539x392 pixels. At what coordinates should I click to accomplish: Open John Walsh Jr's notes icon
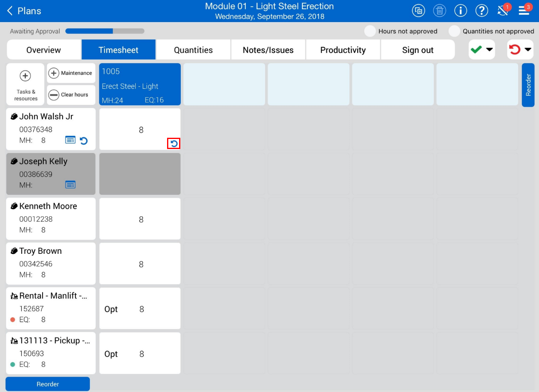coord(70,140)
